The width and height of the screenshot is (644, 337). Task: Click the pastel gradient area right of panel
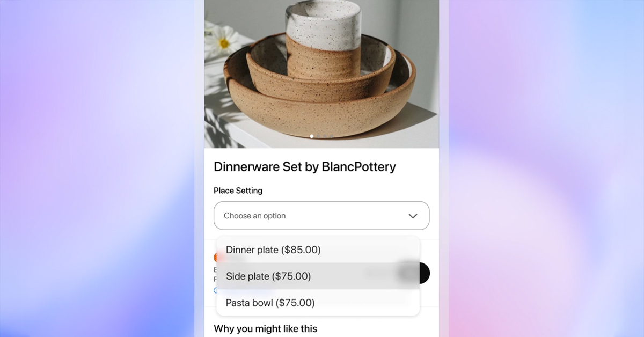546,169
